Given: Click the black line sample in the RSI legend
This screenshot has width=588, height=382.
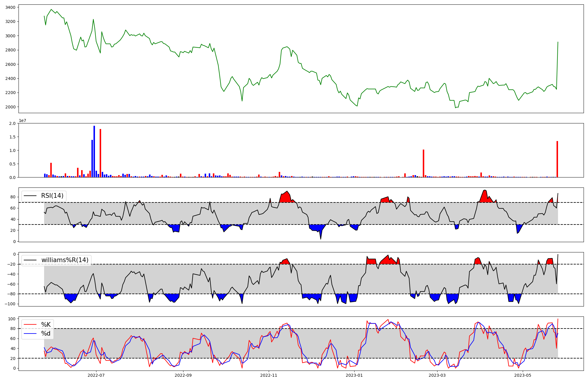Looking at the screenshot, I should (30, 196).
